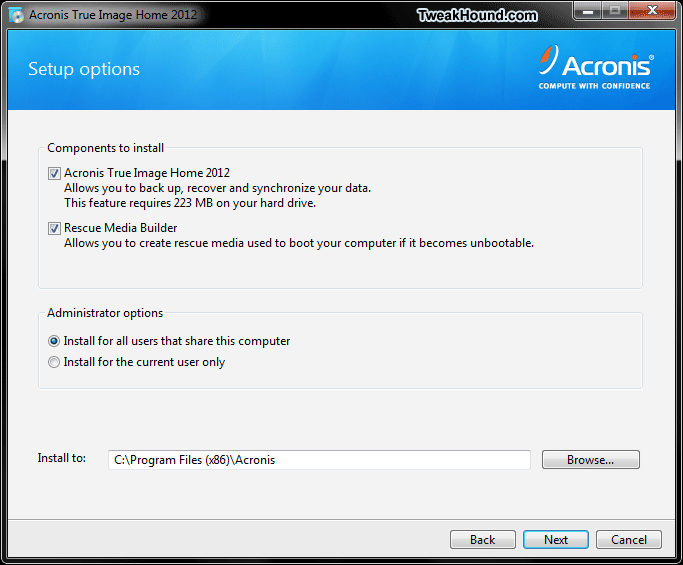Cancel the installation
This screenshot has width=683, height=565.
(629, 540)
